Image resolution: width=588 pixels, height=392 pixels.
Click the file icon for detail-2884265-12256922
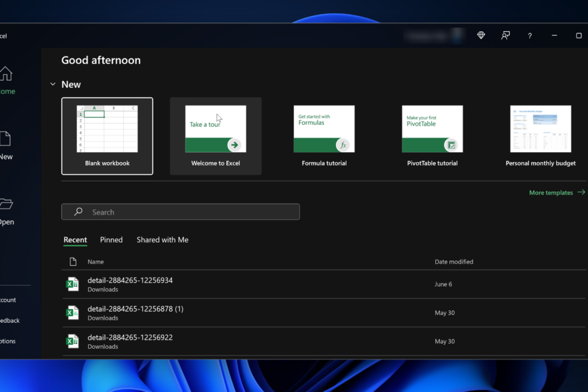(x=72, y=342)
